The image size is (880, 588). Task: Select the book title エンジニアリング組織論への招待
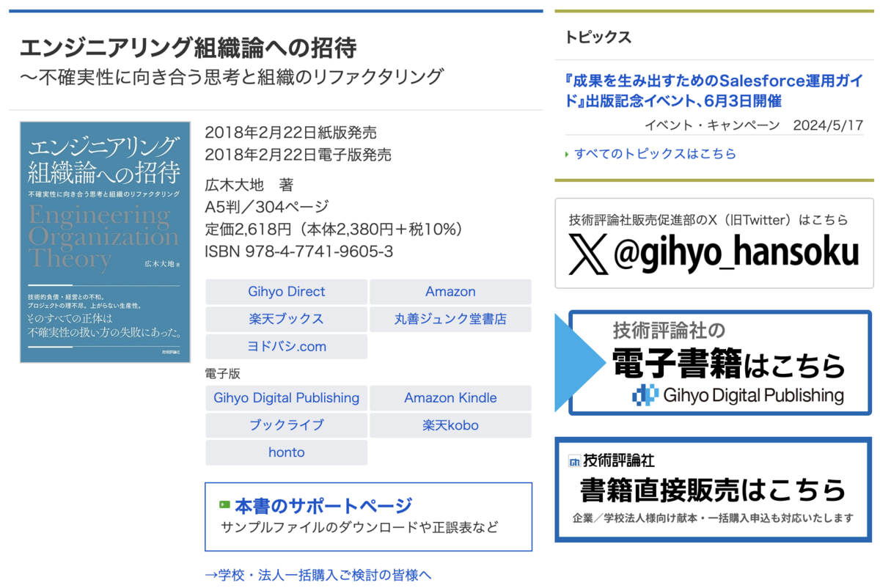(x=188, y=48)
